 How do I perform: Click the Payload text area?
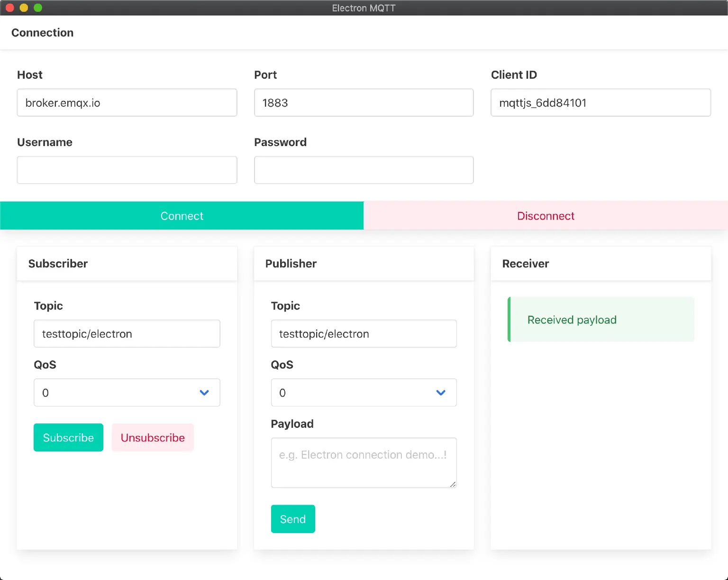pyautogui.click(x=364, y=462)
